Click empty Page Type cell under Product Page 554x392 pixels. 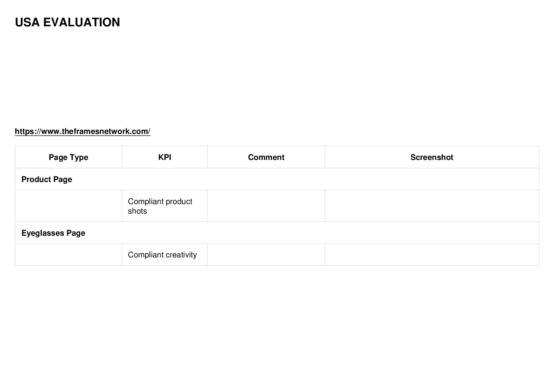coord(68,206)
